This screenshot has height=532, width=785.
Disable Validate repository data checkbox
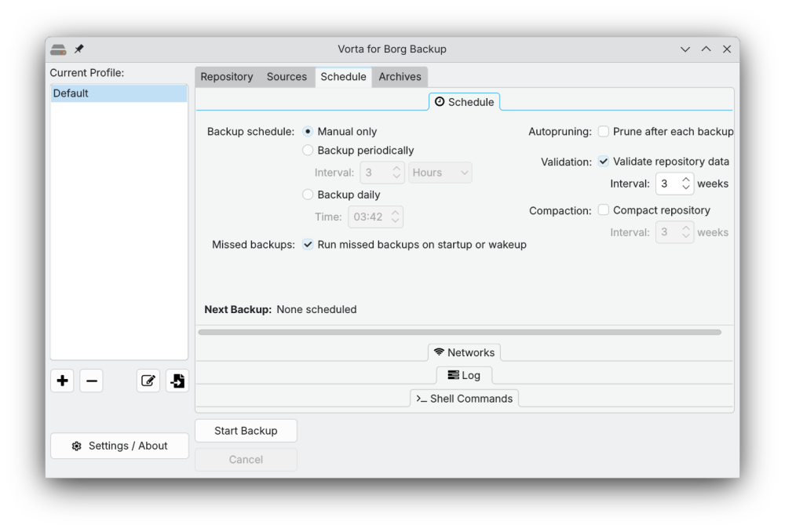[604, 162]
